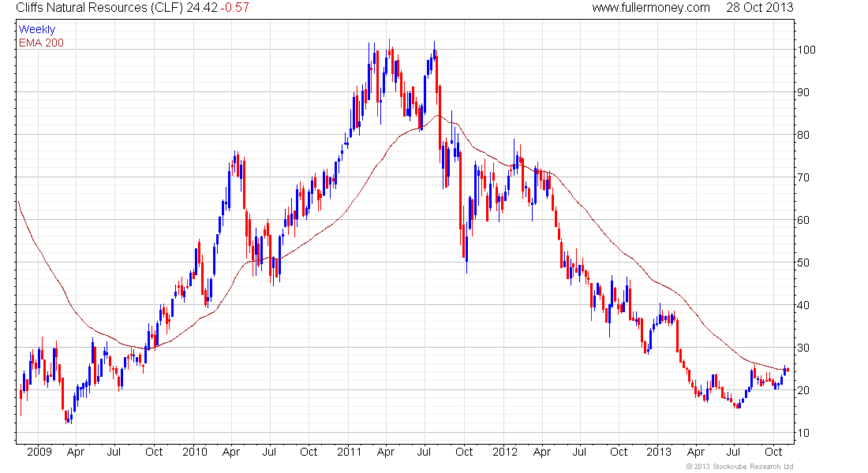This screenshot has height=473, width=868.
Task: Select the blue 'Weekly' legend label
Action: tap(37, 29)
